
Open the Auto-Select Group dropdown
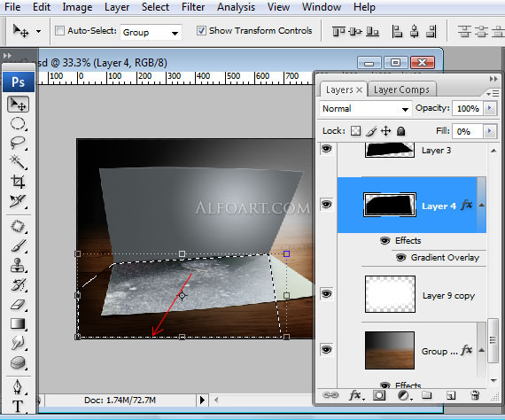tap(151, 32)
